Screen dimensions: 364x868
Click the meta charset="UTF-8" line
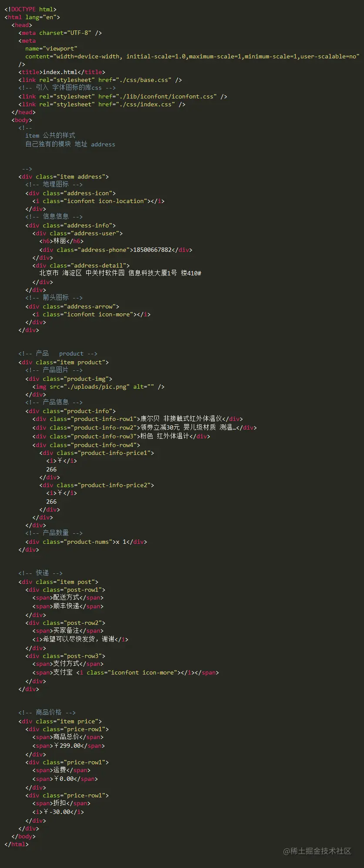tap(60, 33)
